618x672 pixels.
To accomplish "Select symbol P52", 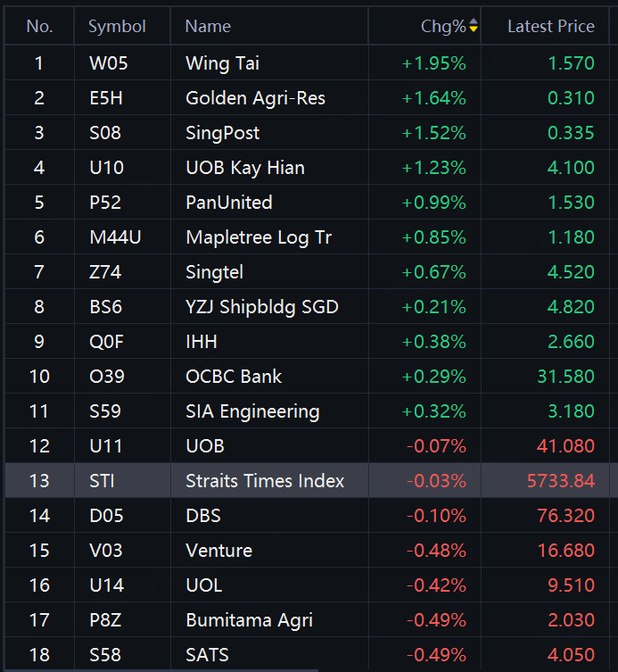I will (105, 203).
